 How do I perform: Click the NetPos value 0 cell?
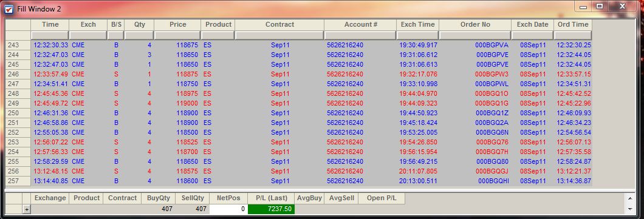point(228,209)
